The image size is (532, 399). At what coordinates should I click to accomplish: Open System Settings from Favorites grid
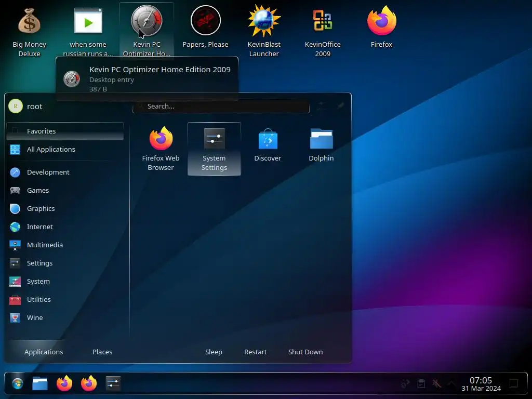pyautogui.click(x=214, y=149)
